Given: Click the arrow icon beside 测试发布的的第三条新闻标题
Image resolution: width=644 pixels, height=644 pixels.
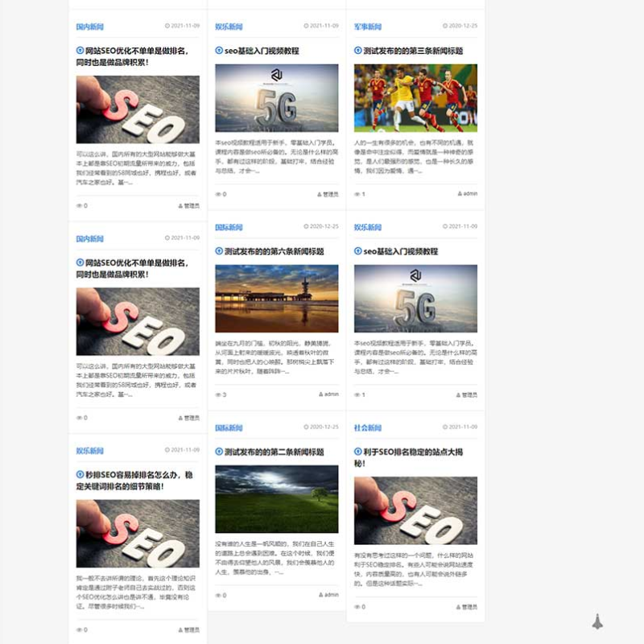Looking at the screenshot, I should (x=358, y=51).
